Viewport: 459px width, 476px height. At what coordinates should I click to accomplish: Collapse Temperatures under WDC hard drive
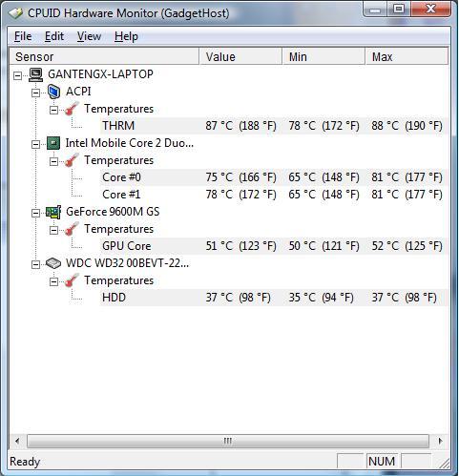pyautogui.click(x=54, y=281)
